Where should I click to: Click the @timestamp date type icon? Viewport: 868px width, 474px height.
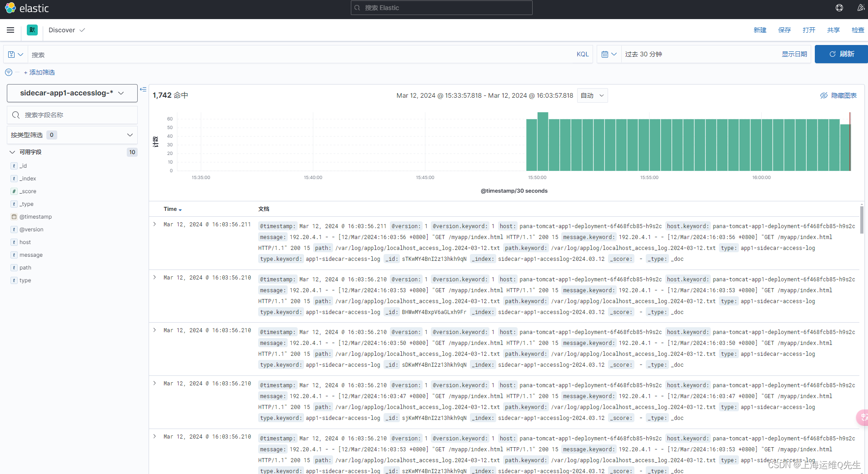click(14, 217)
